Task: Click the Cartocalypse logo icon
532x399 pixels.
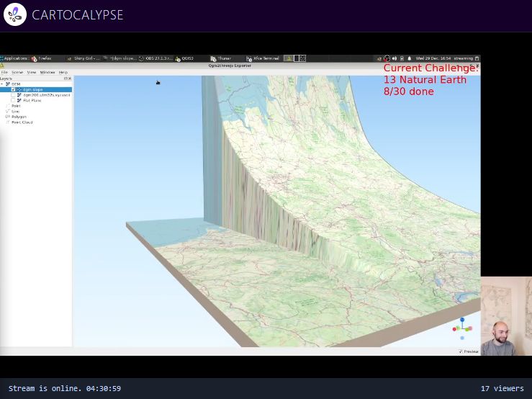Action: pyautogui.click(x=15, y=14)
